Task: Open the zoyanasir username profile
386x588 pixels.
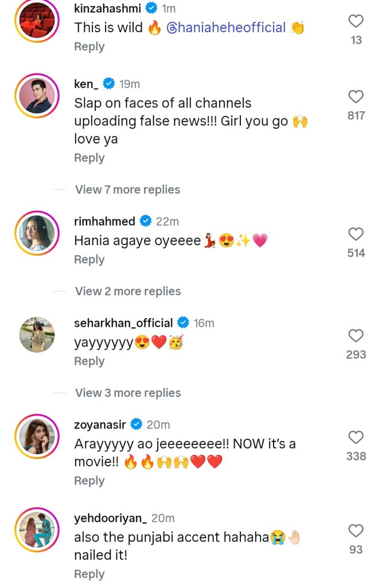Action: click(100, 424)
